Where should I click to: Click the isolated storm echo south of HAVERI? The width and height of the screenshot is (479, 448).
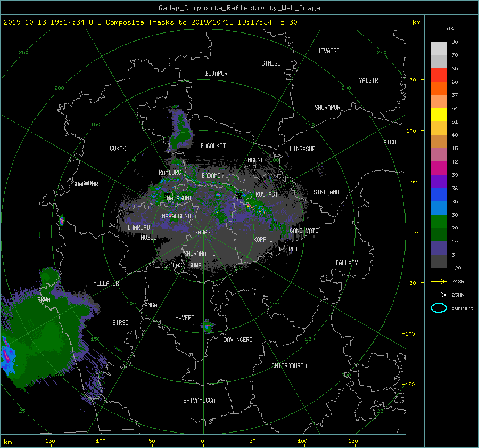pyautogui.click(x=208, y=326)
